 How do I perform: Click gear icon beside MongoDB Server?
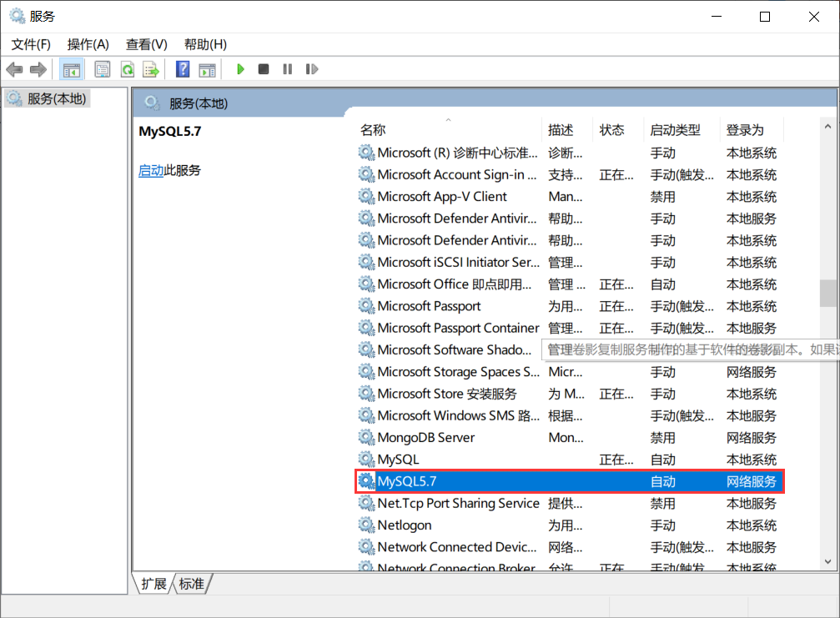point(366,438)
